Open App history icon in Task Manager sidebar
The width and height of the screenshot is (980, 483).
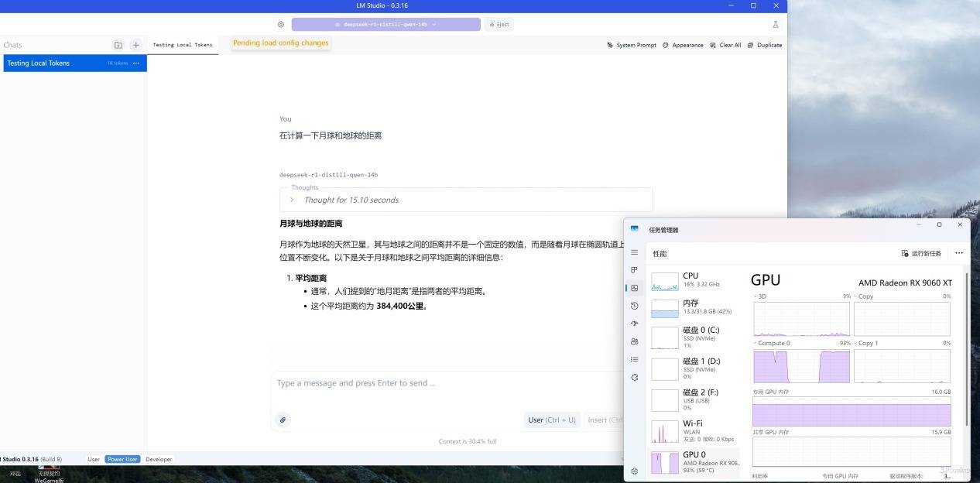635,306
